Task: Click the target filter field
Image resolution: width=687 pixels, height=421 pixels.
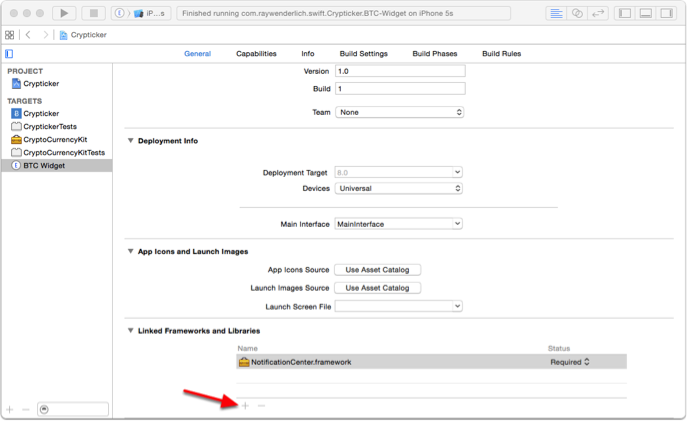Action: 73,410
